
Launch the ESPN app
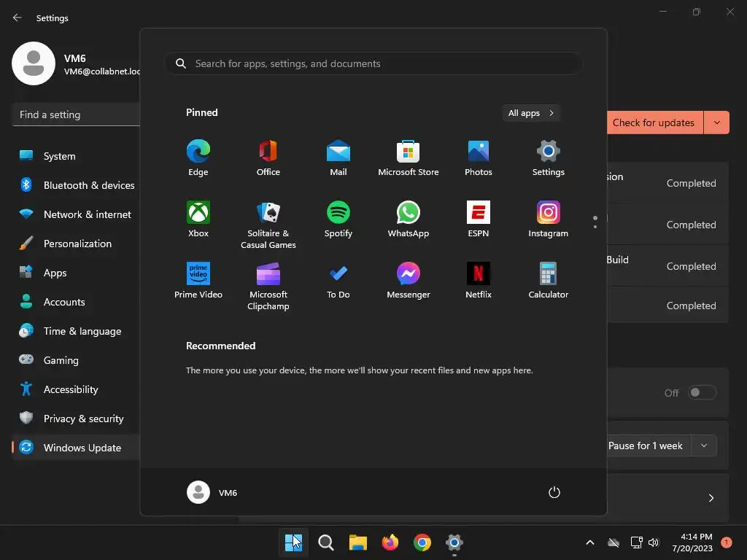[479, 219]
